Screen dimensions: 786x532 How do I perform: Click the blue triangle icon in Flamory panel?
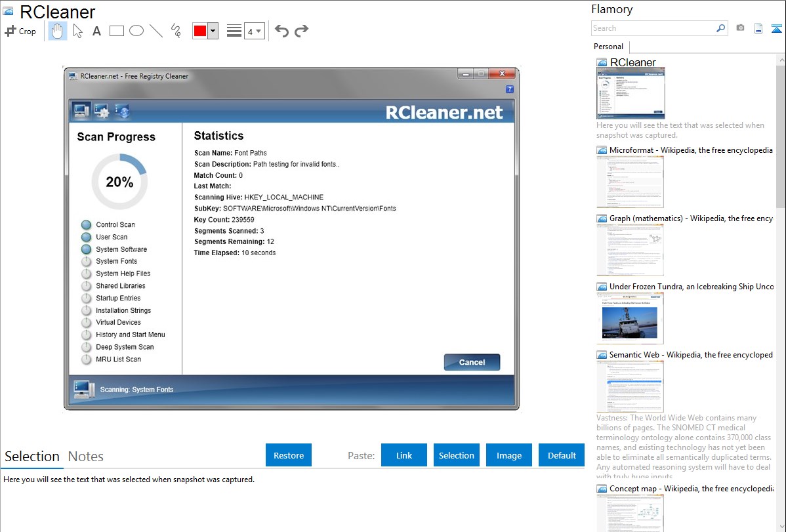776,28
